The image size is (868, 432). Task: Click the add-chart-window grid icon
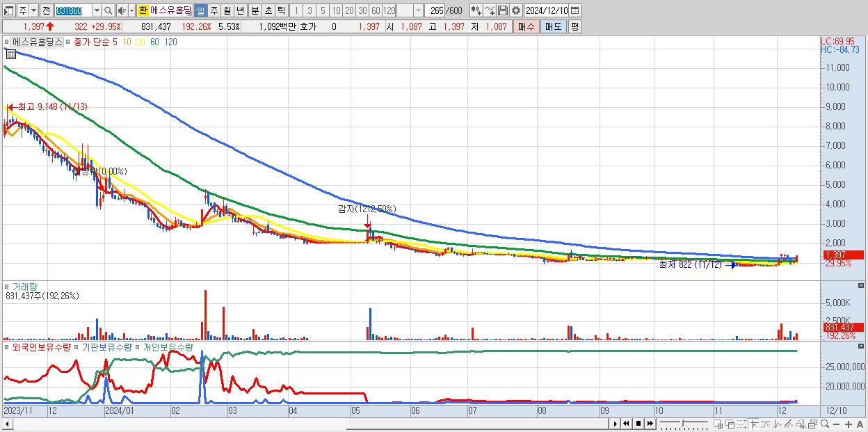click(x=718, y=424)
